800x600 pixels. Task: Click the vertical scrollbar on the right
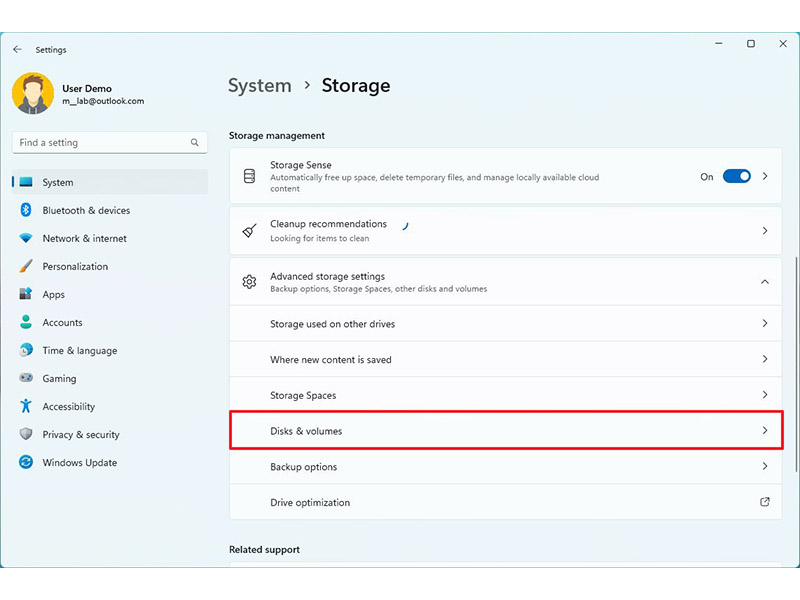coord(795,364)
